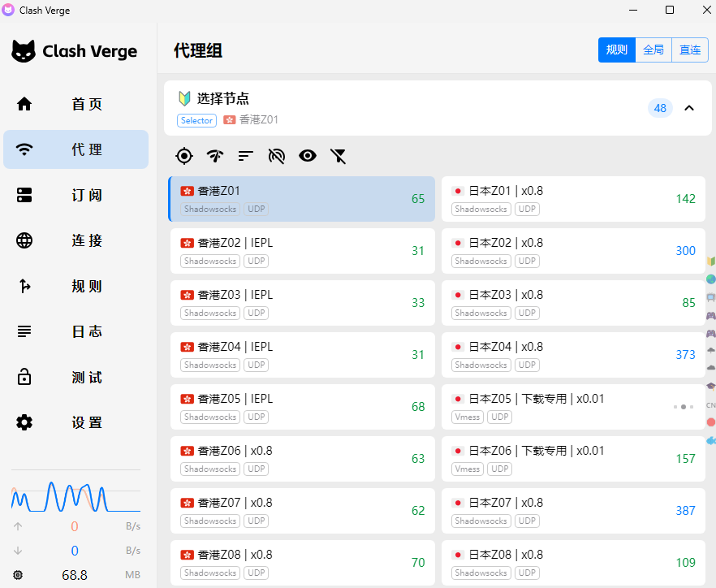Click the page dots indicator near 日本Z05
The height and width of the screenshot is (588, 716).
(x=683, y=408)
